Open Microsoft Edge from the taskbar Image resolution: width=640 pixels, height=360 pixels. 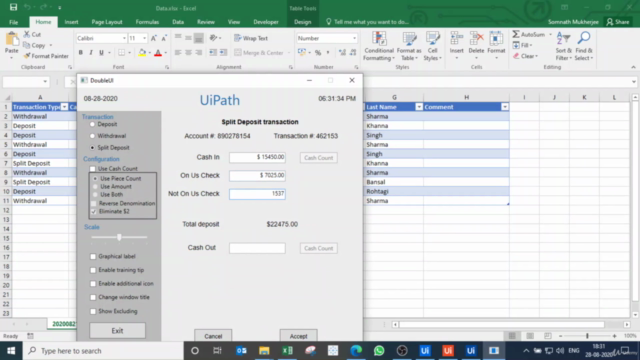(356, 351)
